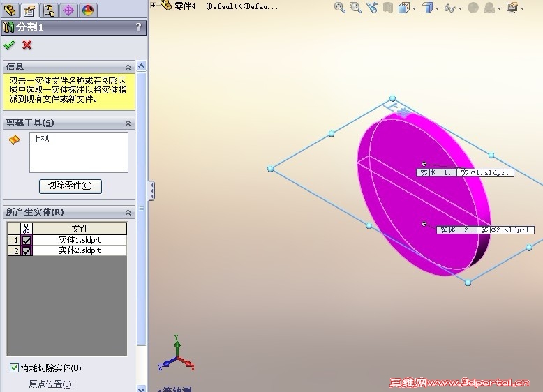Screen dimensions: 543x392
Task: Click the Display Style cube icon
Action: point(427,8)
